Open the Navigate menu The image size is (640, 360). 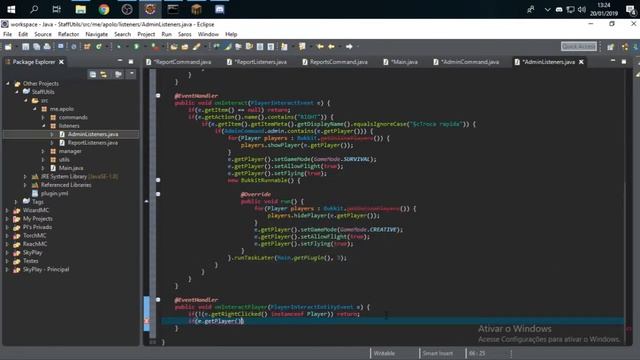96,34
